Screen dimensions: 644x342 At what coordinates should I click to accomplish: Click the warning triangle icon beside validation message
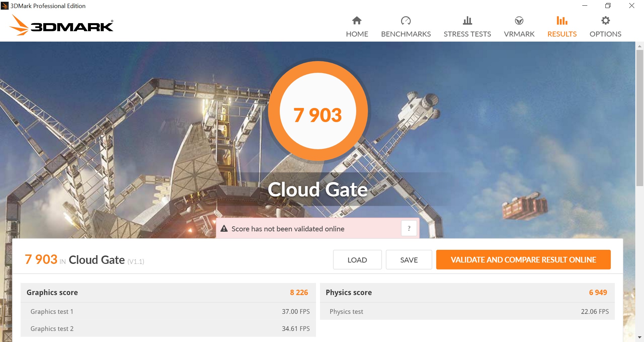[x=224, y=229]
